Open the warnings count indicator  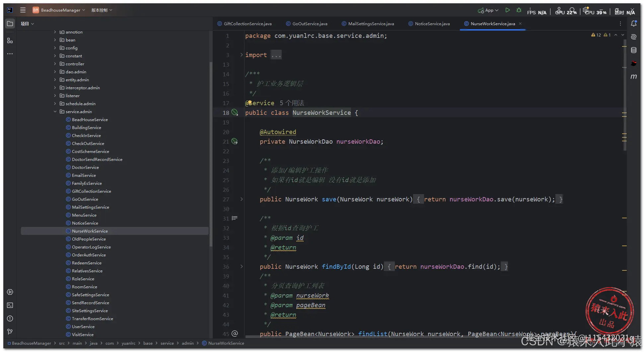601,35
